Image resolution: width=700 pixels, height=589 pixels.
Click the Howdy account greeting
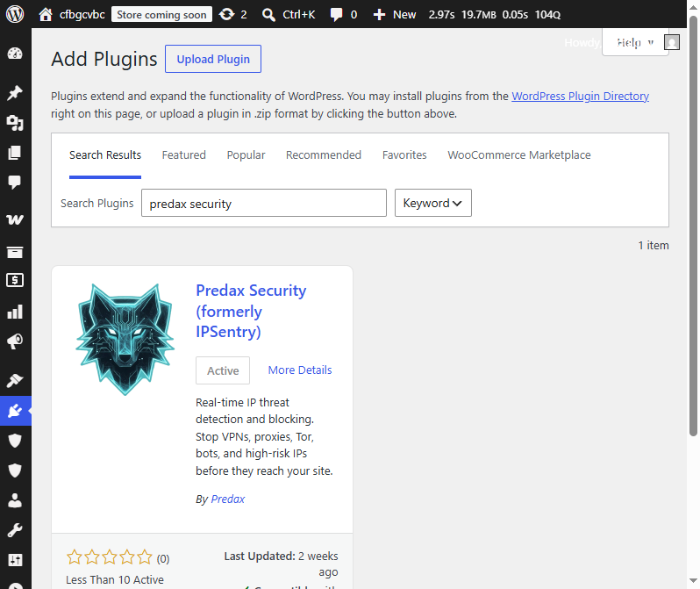(x=582, y=42)
